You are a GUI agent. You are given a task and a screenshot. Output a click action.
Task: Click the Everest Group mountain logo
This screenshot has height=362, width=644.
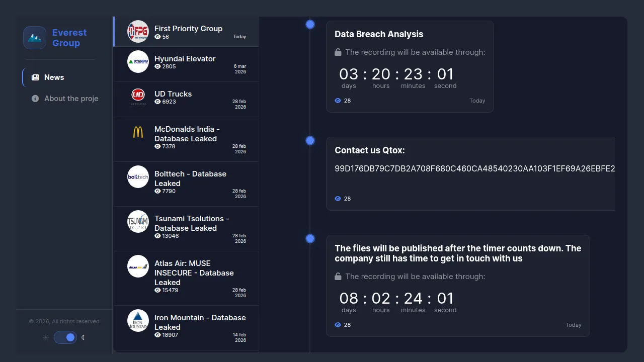coord(35,38)
